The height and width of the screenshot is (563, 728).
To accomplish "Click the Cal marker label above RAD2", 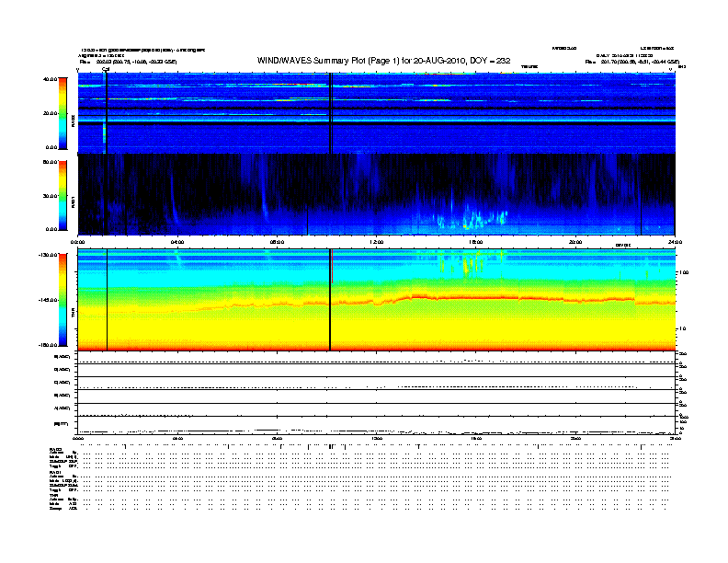I will [x=106, y=69].
